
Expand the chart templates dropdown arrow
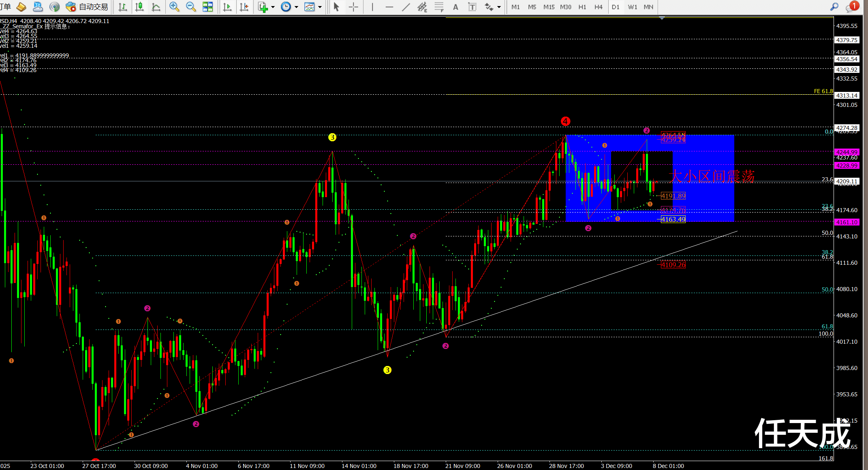tap(320, 7)
